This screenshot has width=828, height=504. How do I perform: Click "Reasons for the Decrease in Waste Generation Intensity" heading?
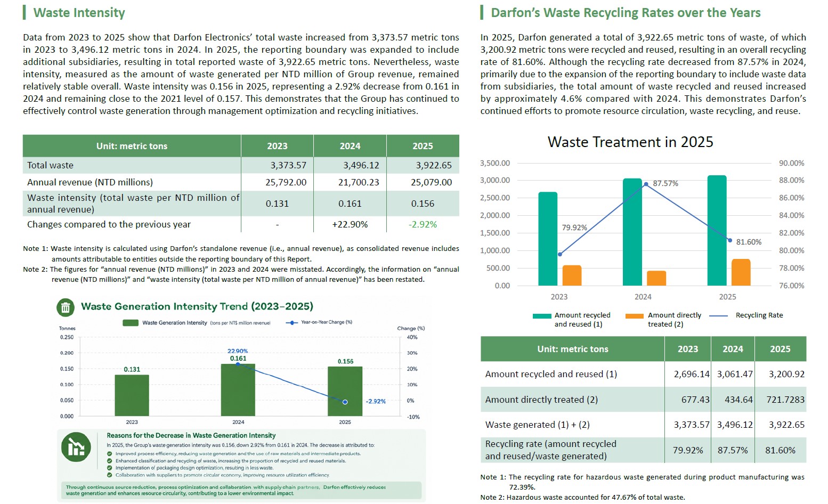tap(191, 435)
